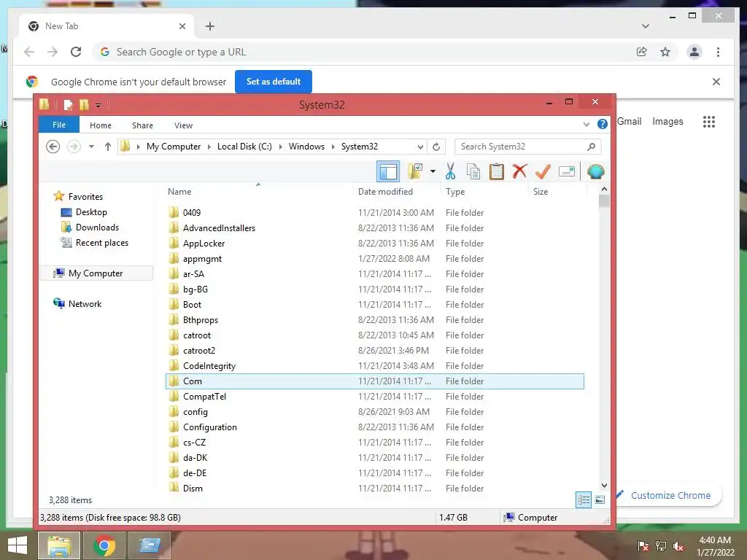The height and width of the screenshot is (560, 747).
Task: Select Desktop in Favorites
Action: tap(91, 212)
